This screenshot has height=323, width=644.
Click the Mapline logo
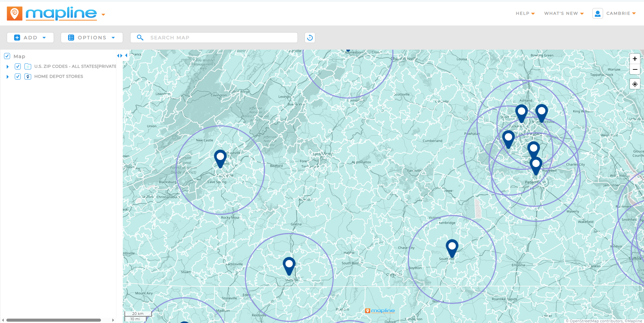(52, 14)
